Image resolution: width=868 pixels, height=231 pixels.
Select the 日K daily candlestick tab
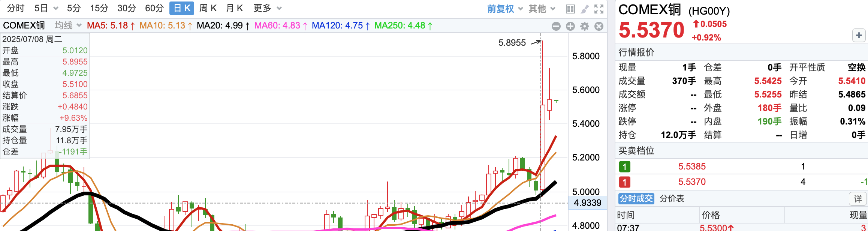pyautogui.click(x=182, y=8)
